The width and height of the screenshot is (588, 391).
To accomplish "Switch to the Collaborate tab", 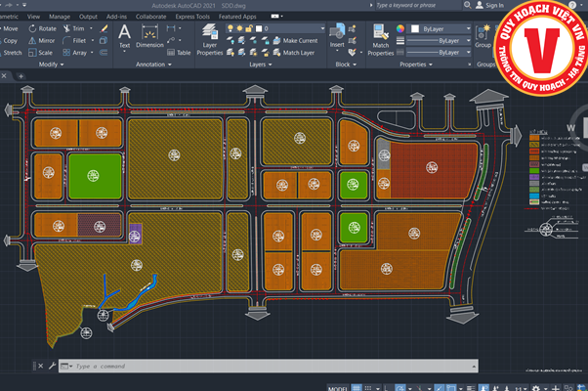I will tap(150, 17).
